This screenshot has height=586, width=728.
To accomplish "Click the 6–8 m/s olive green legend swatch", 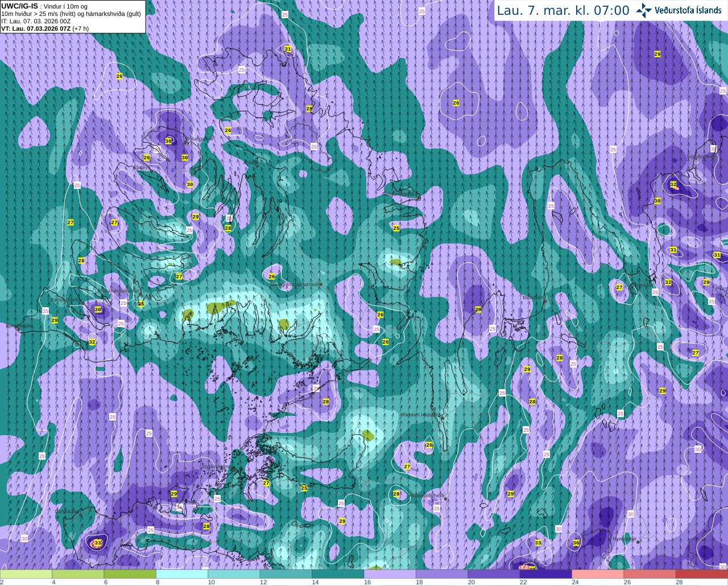I will click(130, 574).
